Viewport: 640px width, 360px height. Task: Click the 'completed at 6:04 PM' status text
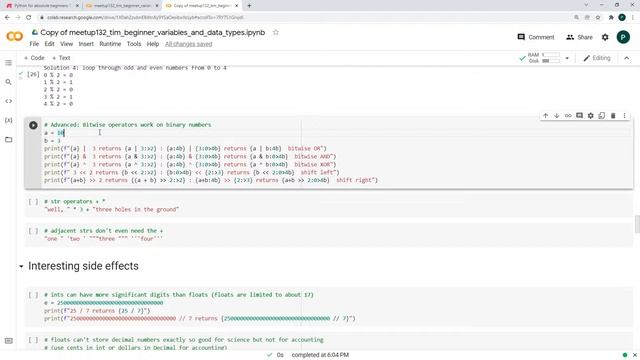tap(320, 355)
